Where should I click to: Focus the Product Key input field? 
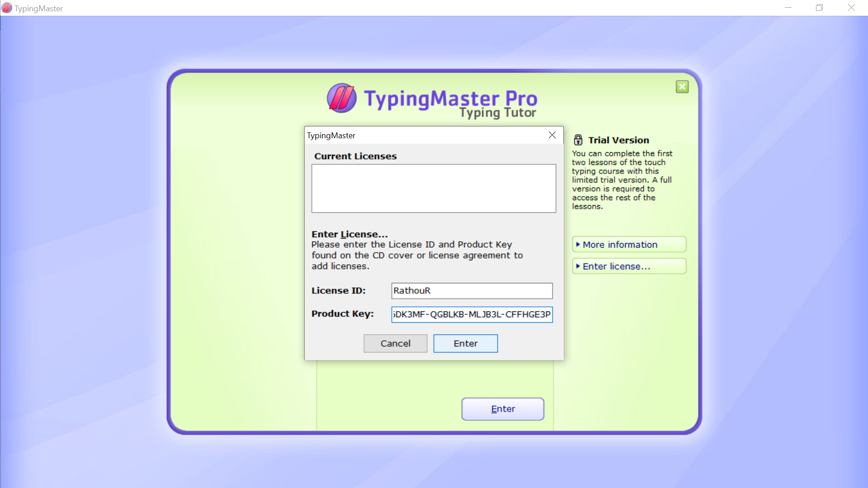pos(472,314)
